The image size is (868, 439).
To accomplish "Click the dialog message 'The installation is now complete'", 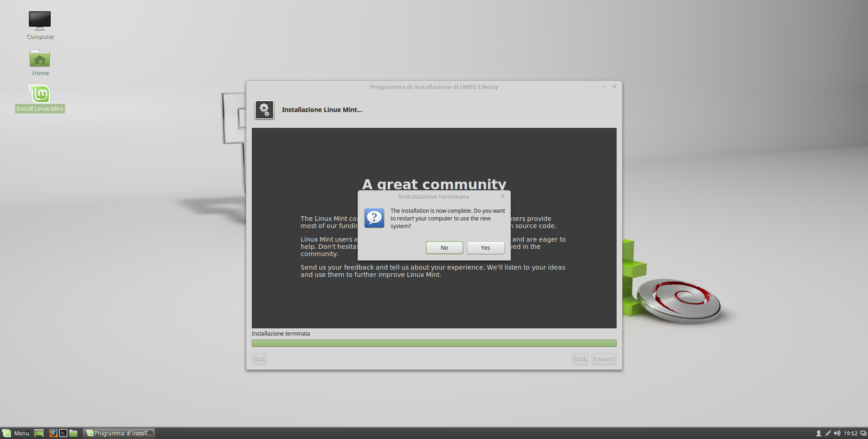I will [x=448, y=218].
